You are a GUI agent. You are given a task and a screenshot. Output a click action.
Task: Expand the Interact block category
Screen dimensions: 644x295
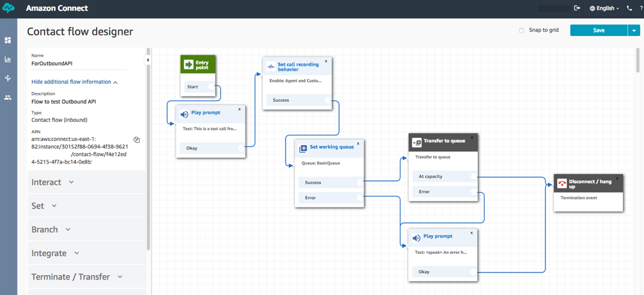53,182
